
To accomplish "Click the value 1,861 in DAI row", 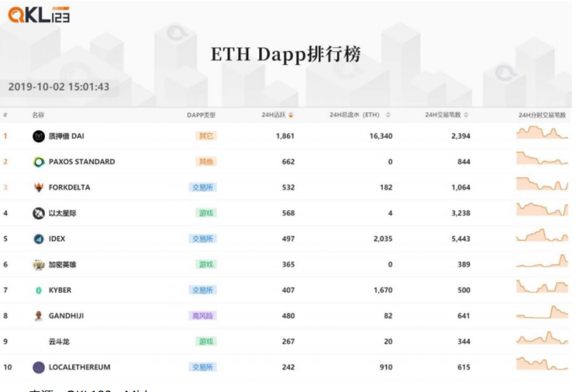I will [x=285, y=136].
